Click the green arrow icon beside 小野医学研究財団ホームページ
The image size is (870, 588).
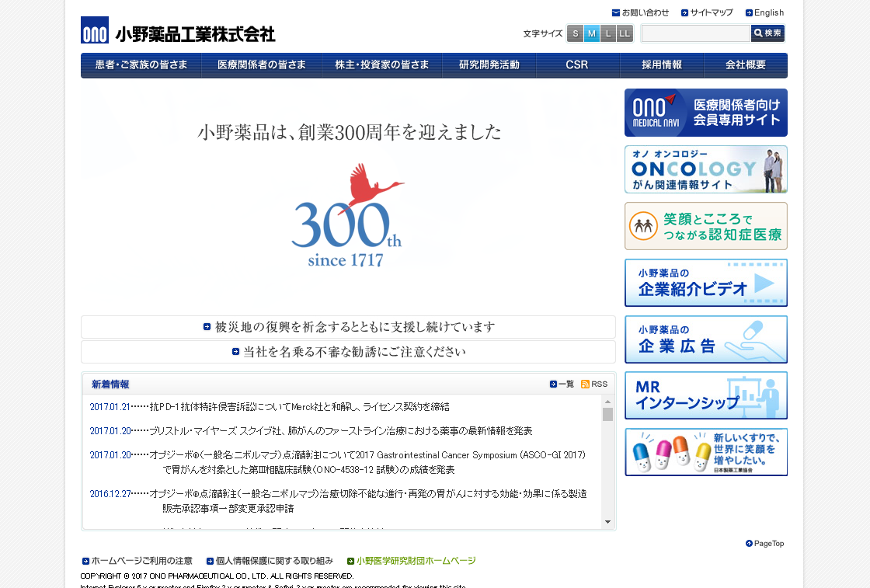pos(350,562)
